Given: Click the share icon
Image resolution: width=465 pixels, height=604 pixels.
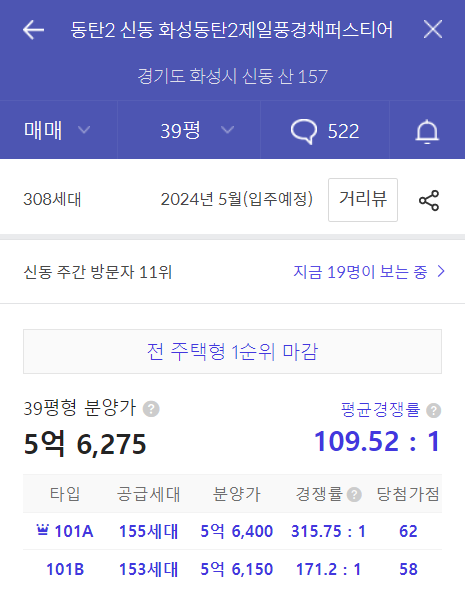Looking at the screenshot, I should tap(429, 200).
